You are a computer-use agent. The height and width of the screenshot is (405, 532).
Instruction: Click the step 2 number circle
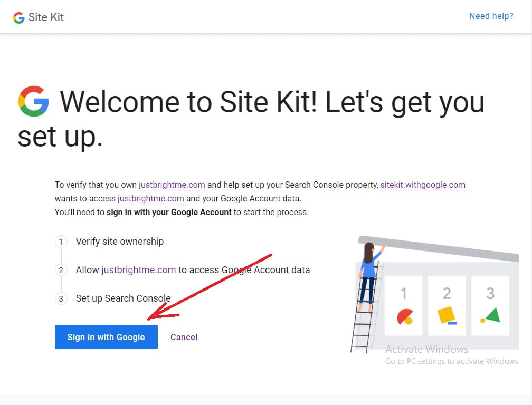[x=61, y=270]
